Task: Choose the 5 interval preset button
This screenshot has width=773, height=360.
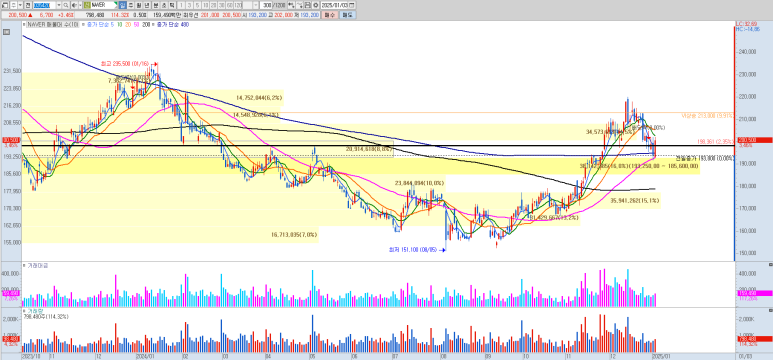Action: pyautogui.click(x=197, y=4)
